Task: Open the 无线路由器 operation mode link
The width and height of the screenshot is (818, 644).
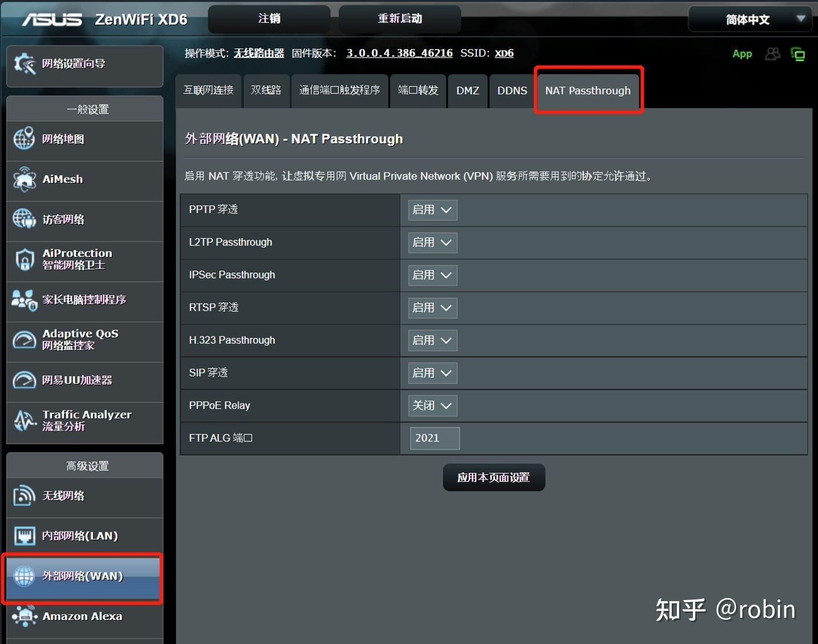Action: tap(259, 53)
